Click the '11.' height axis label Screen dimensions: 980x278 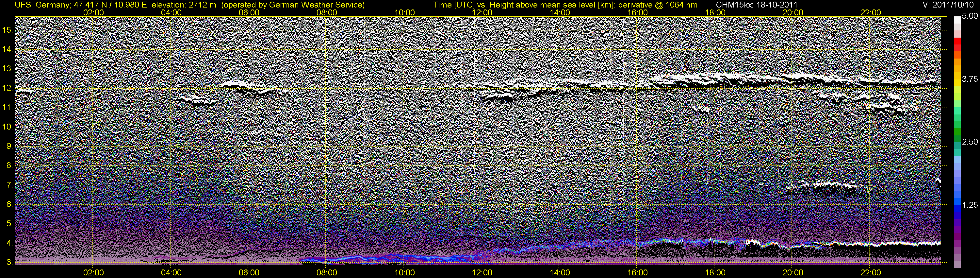click(8, 108)
